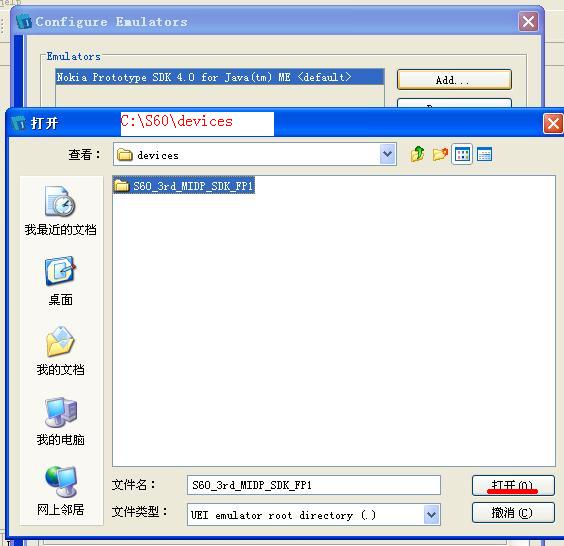Click the 撤消(C) cancel button
Screen dimensions: 564x546
coord(513,513)
